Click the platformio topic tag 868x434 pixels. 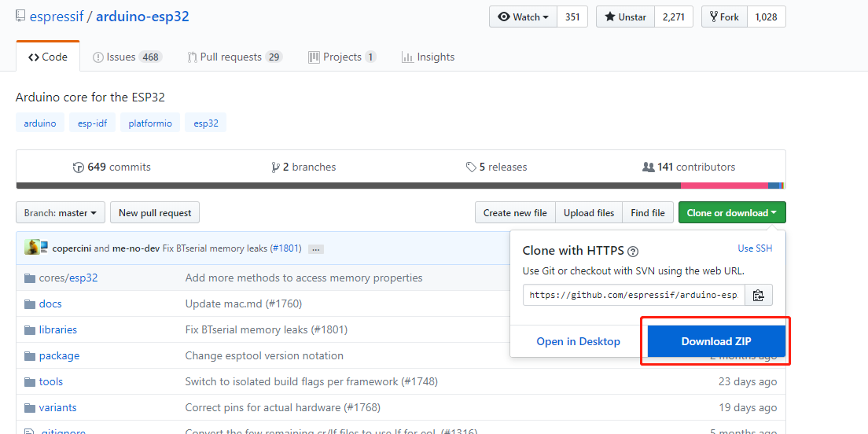click(x=150, y=123)
